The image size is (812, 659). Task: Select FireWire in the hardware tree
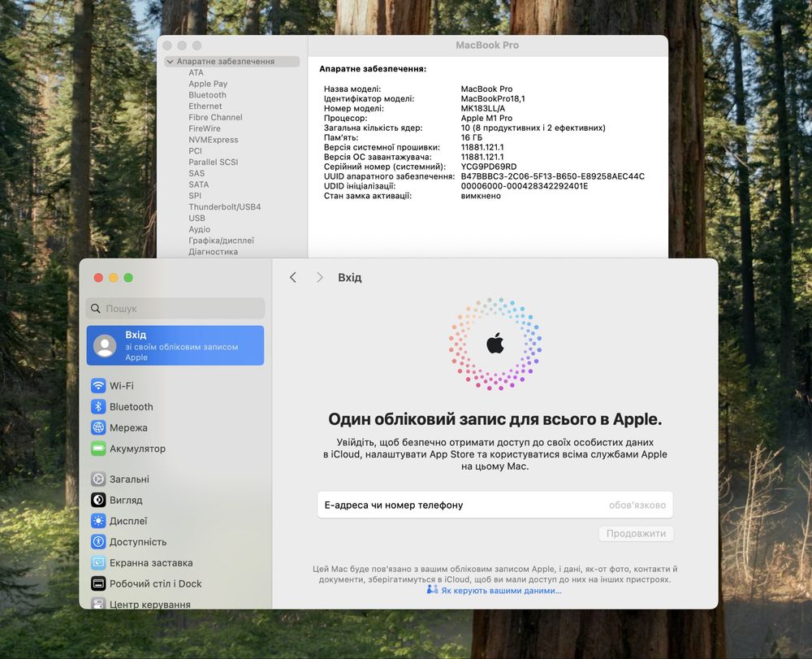pos(205,128)
